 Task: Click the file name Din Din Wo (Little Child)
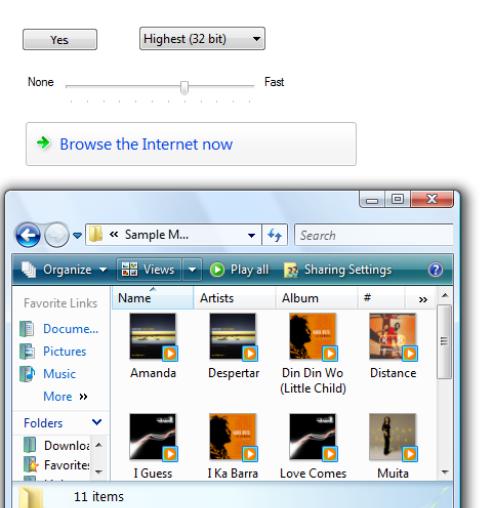click(313, 380)
